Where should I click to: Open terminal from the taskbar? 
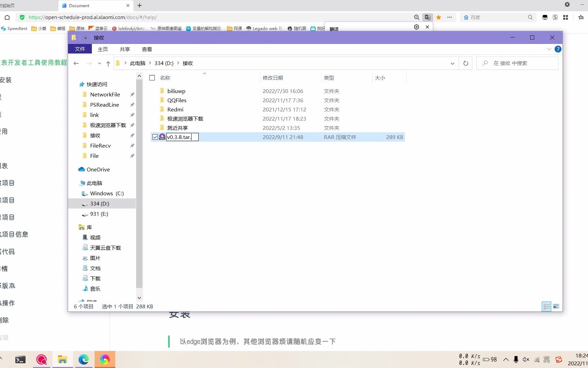click(20, 359)
